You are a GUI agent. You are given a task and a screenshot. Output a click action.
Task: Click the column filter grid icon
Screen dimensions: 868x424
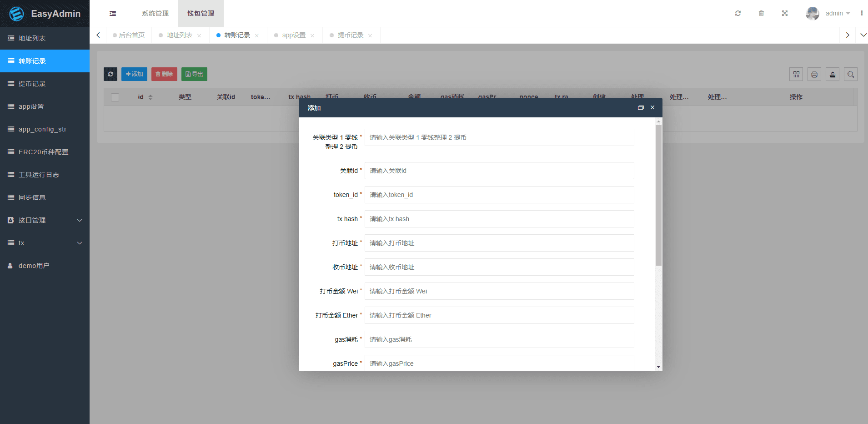click(796, 74)
